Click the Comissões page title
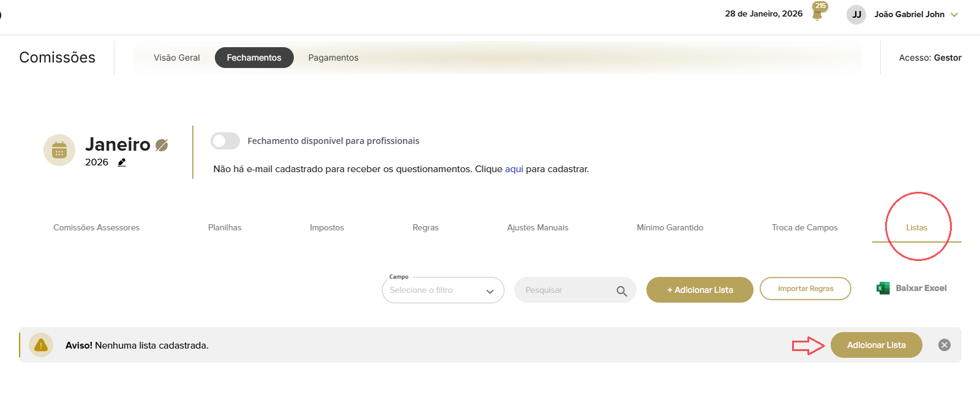The height and width of the screenshot is (397, 980). [58, 58]
